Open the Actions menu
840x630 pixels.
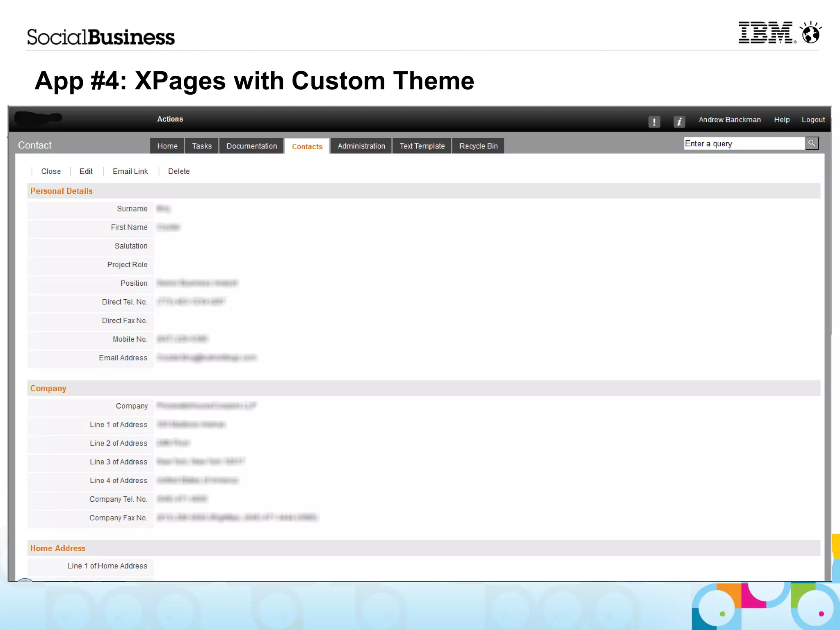(170, 119)
